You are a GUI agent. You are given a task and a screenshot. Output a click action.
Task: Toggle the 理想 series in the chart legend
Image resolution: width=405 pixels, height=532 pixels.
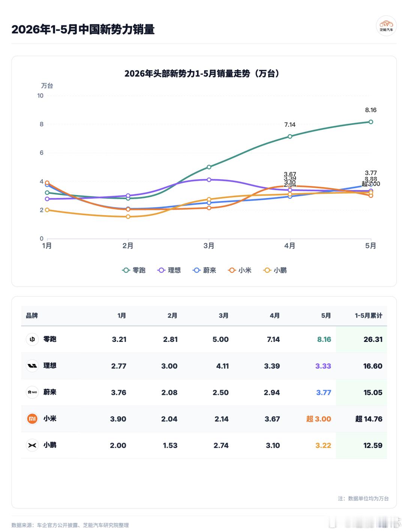(169, 270)
